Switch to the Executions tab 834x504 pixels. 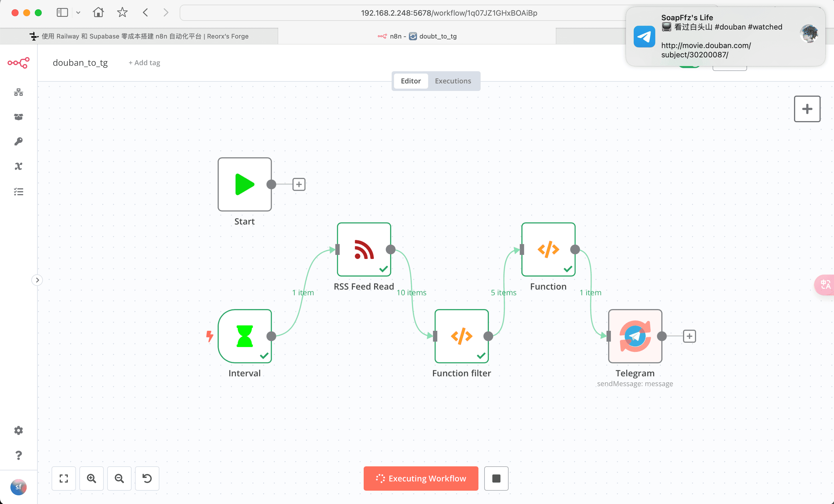(x=453, y=81)
